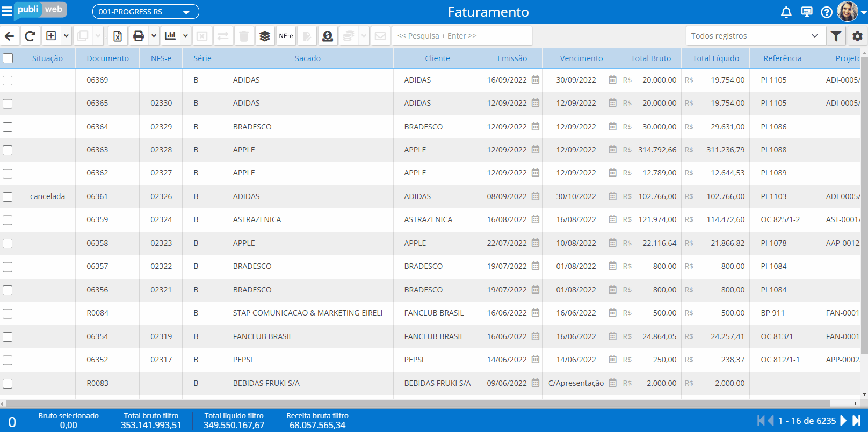Sort by the Vencimento column header
This screenshot has width=868, height=432.
pos(581,58)
